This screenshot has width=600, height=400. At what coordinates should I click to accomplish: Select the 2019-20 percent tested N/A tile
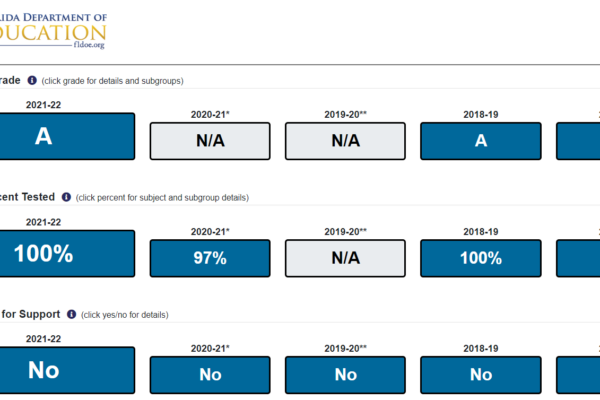click(x=345, y=258)
